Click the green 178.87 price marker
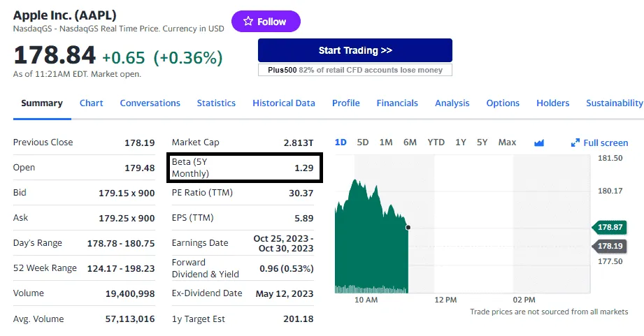Viewport: 644px width, 336px height. [x=610, y=228]
